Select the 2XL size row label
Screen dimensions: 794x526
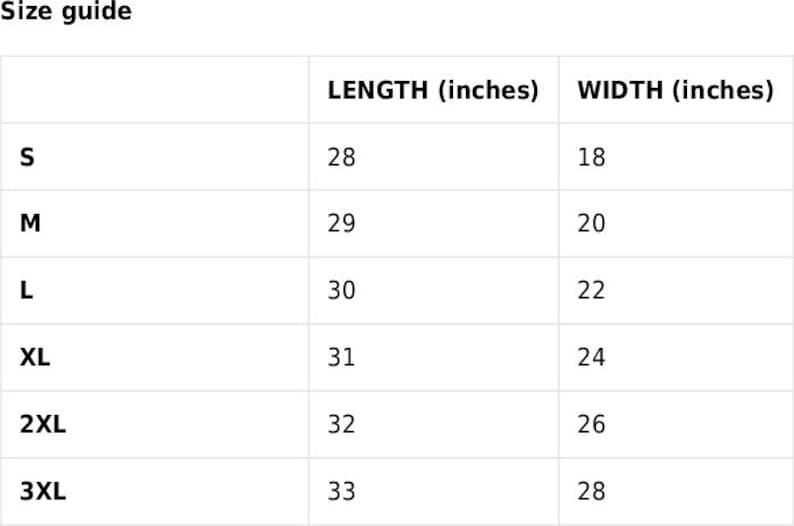pyautogui.click(x=43, y=424)
